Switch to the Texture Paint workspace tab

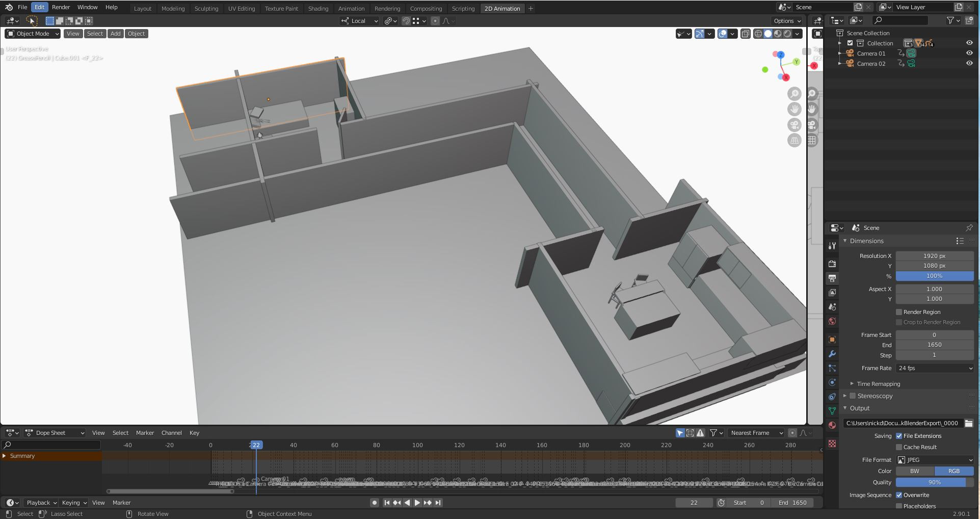point(281,9)
